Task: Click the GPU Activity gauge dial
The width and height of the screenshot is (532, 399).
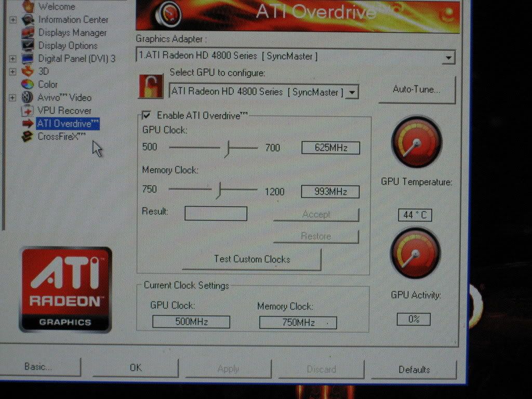Action: [415, 253]
